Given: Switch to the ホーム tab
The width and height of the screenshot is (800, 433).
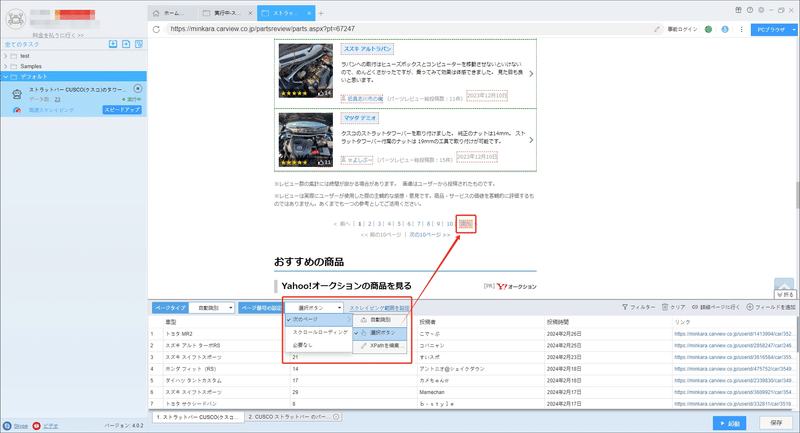Looking at the screenshot, I should (x=173, y=13).
